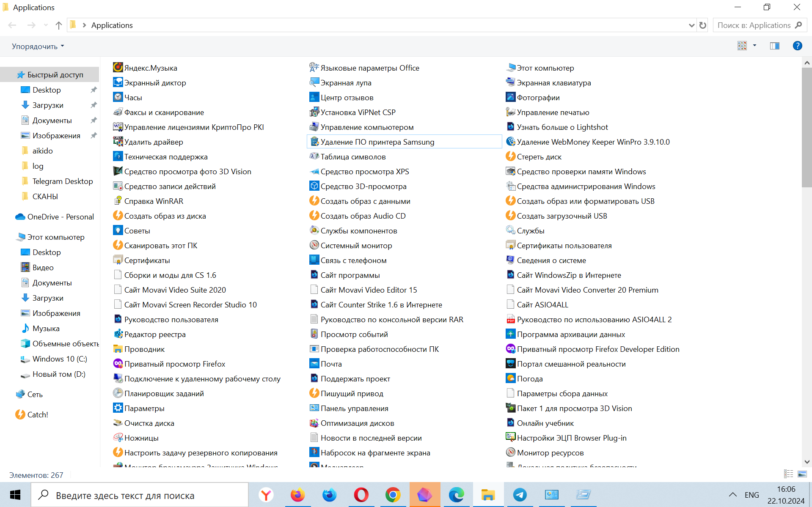This screenshot has height=507, width=812.
Task: Select Создать загрузочный USB item
Action: 556,216
